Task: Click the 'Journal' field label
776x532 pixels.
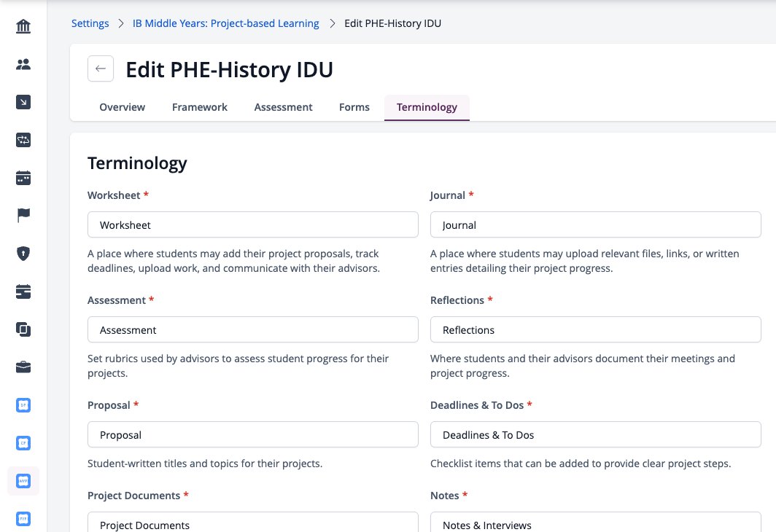Action: click(447, 195)
